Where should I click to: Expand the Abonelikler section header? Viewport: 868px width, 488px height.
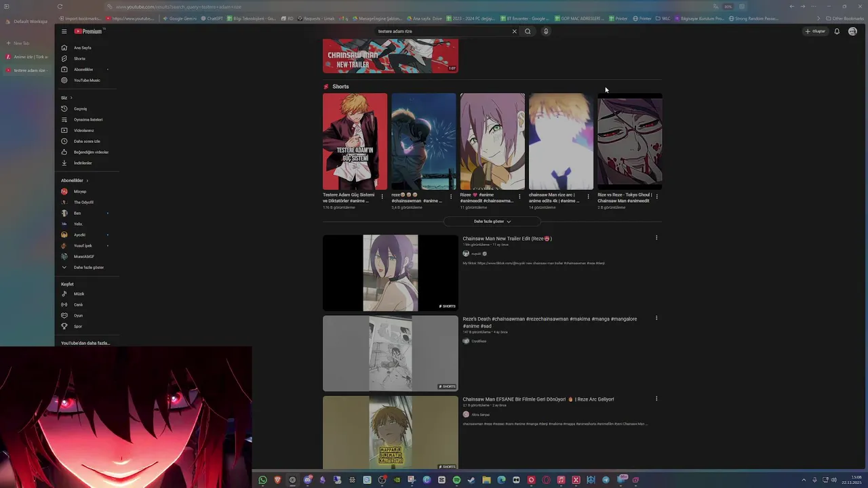click(75, 180)
